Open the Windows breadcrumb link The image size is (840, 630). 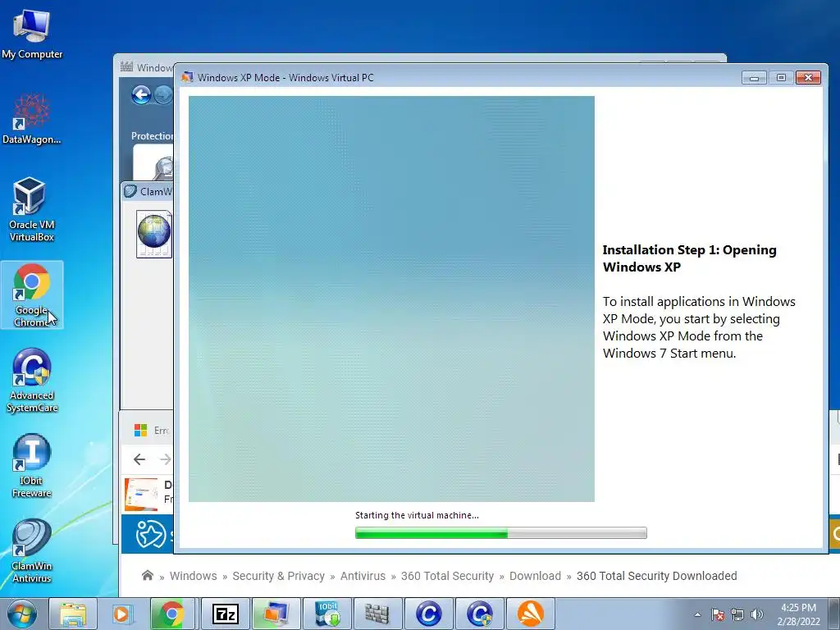[194, 576]
